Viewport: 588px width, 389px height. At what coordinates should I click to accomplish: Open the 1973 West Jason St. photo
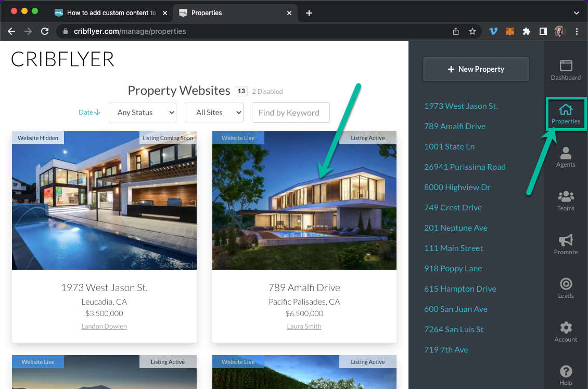point(104,200)
